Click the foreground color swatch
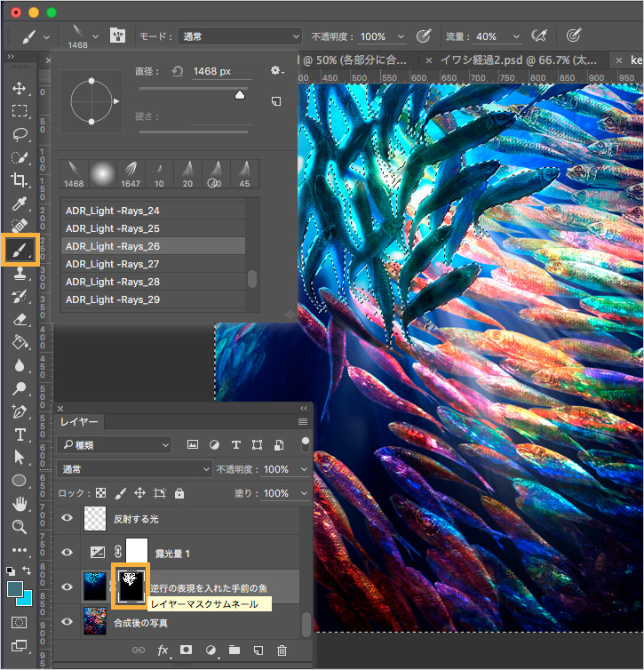This screenshot has width=644, height=670. [x=15, y=589]
